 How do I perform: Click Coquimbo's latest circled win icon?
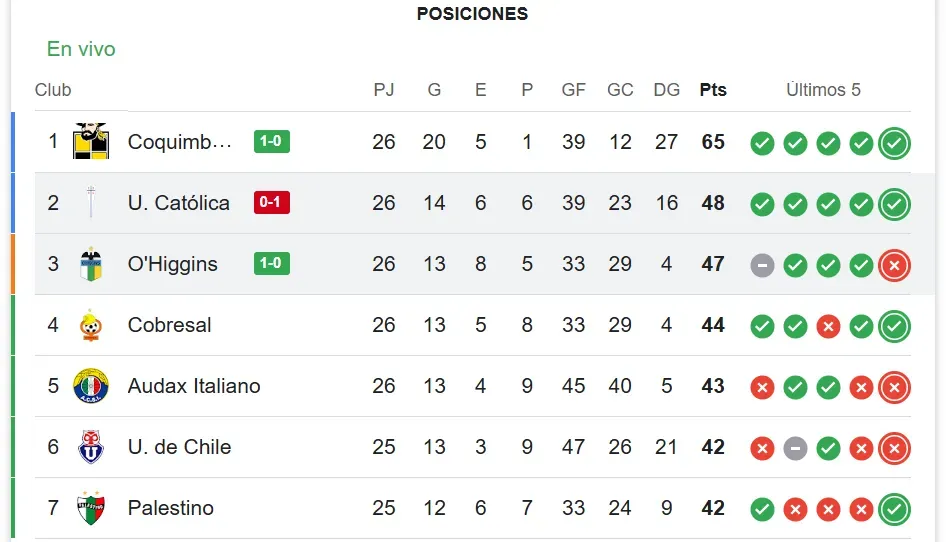pyautogui.click(x=894, y=143)
